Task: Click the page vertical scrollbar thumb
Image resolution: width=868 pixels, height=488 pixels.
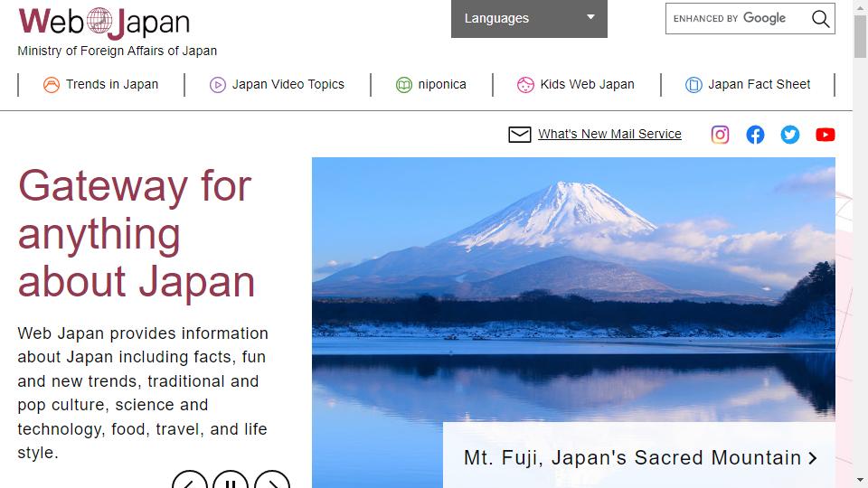Action: [x=860, y=36]
